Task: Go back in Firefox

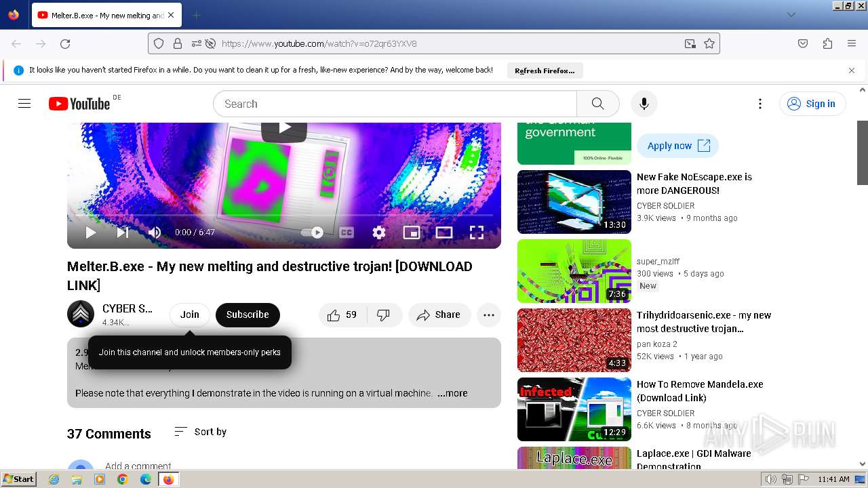Action: pyautogui.click(x=16, y=43)
